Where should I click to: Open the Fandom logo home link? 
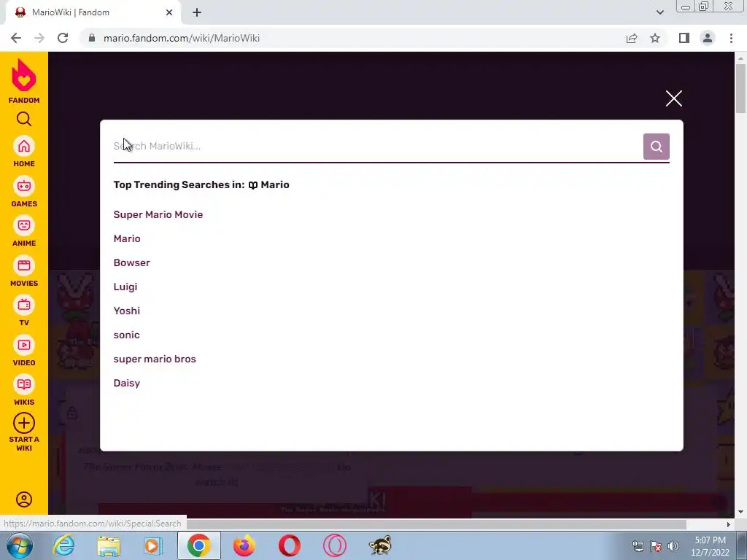tap(24, 81)
